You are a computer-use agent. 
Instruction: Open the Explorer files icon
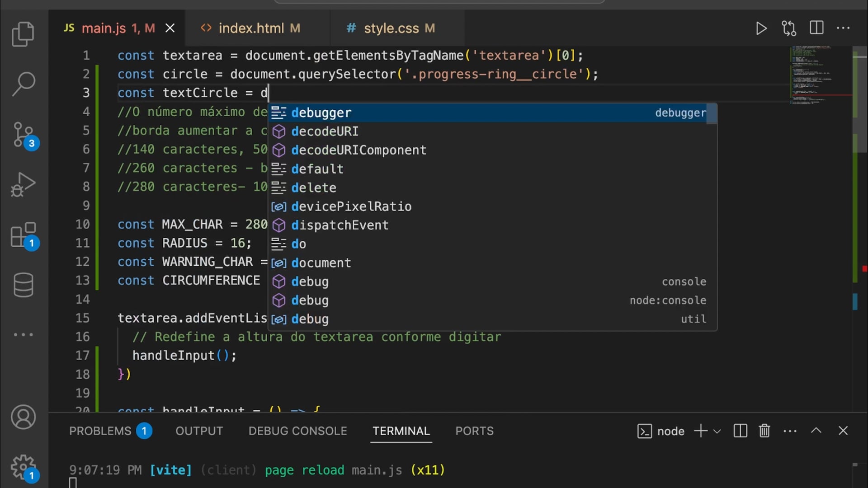(23, 34)
